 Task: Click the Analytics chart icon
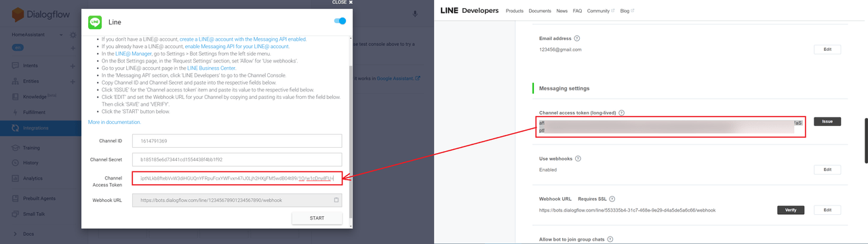16,178
